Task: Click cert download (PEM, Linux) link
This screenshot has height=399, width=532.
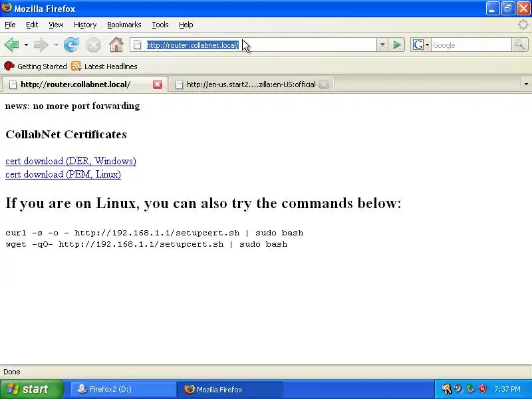Action: pos(63,174)
